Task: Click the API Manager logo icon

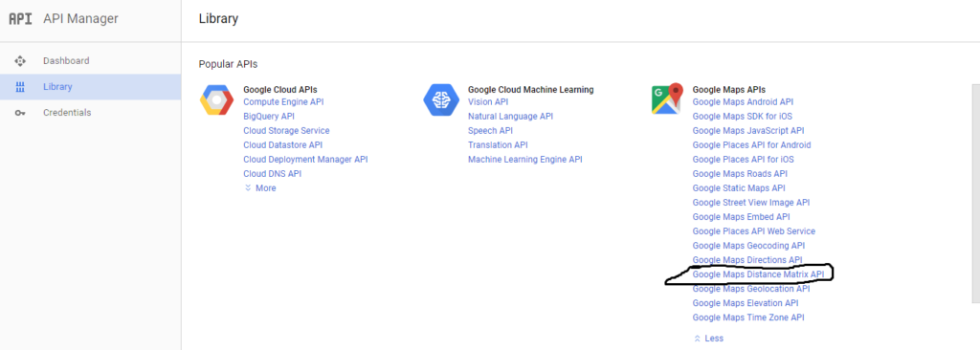Action: 19,19
